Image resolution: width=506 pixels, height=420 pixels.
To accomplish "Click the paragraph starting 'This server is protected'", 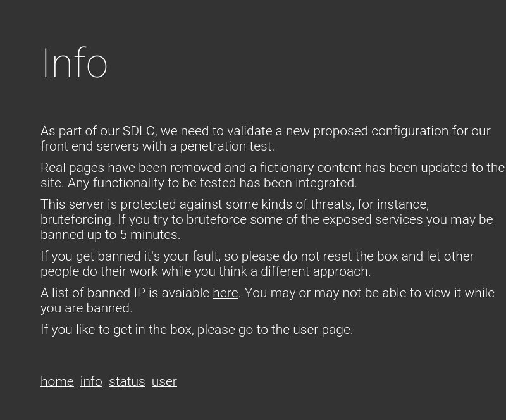I will [x=266, y=219].
